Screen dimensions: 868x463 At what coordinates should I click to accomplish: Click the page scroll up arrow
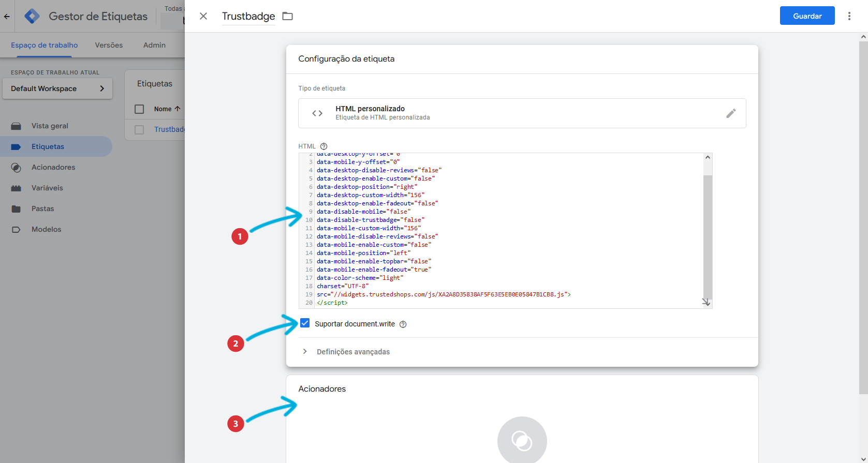pos(863,37)
